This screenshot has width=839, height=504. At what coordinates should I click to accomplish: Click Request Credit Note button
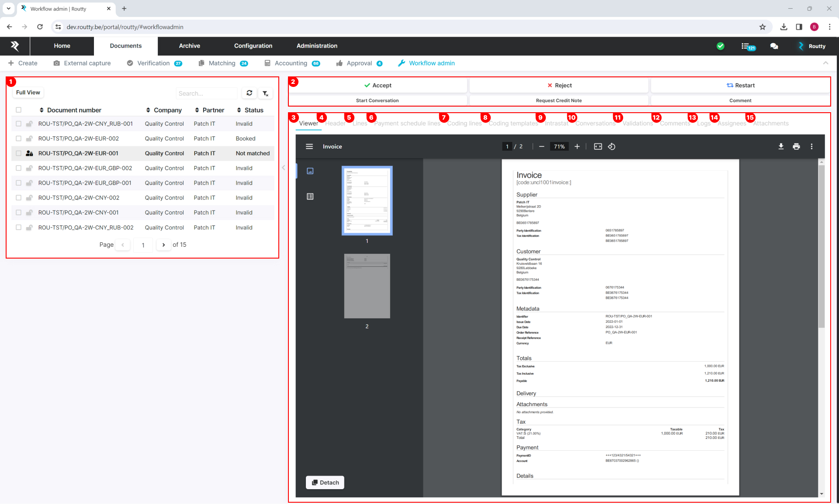(x=558, y=100)
